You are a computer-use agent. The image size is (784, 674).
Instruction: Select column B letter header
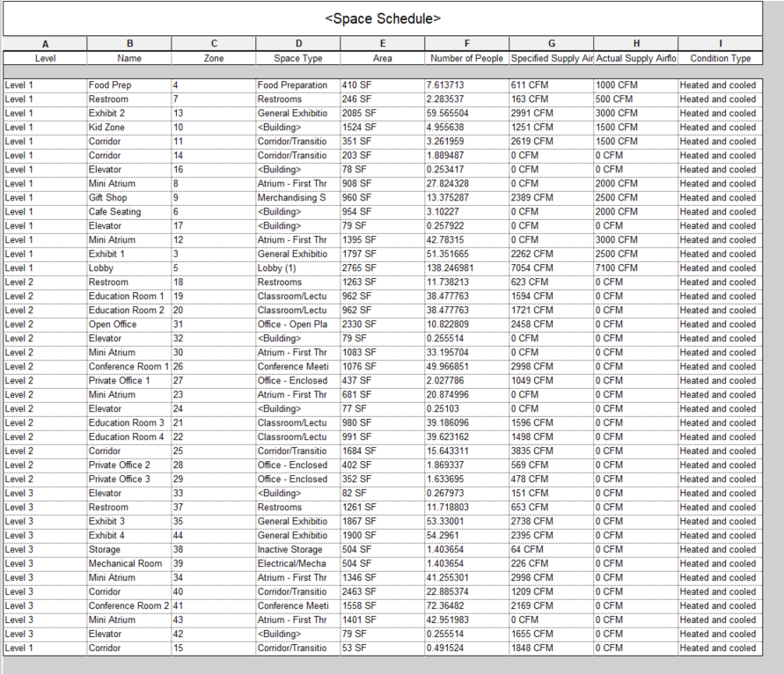tap(129, 43)
